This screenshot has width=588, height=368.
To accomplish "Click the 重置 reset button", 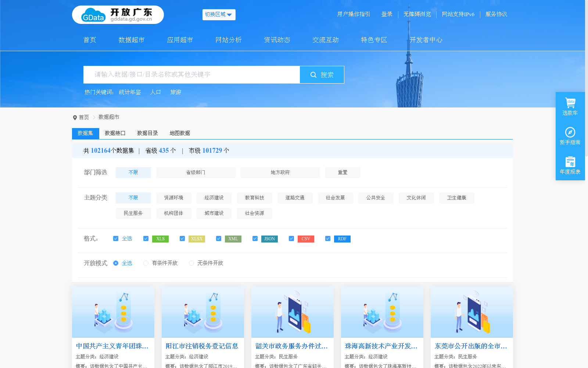I will pyautogui.click(x=343, y=172).
